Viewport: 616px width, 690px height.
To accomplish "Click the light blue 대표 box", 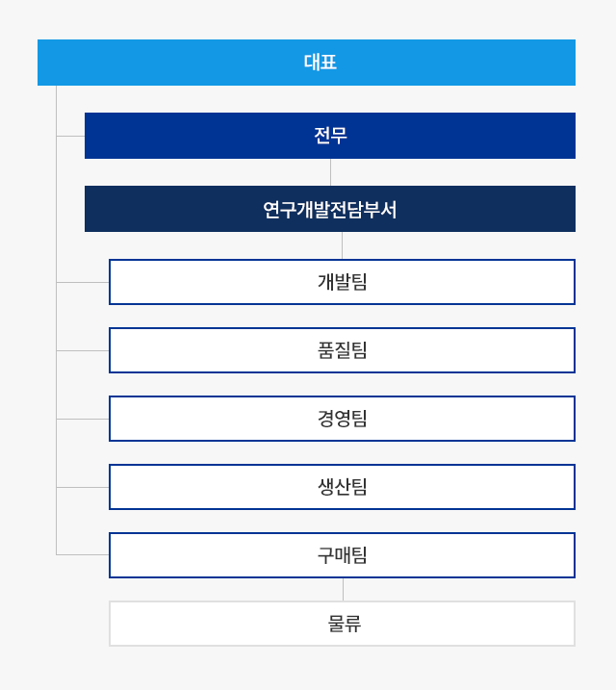I will click(x=306, y=63).
